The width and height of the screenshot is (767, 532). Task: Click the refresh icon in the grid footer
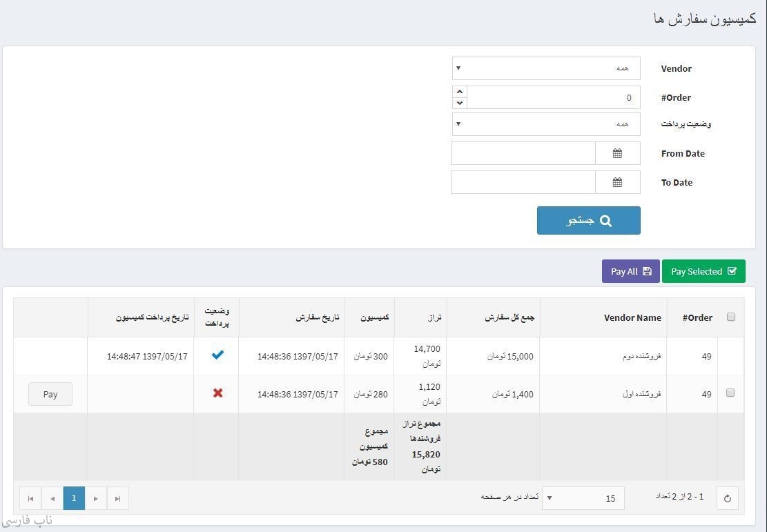[727, 498]
